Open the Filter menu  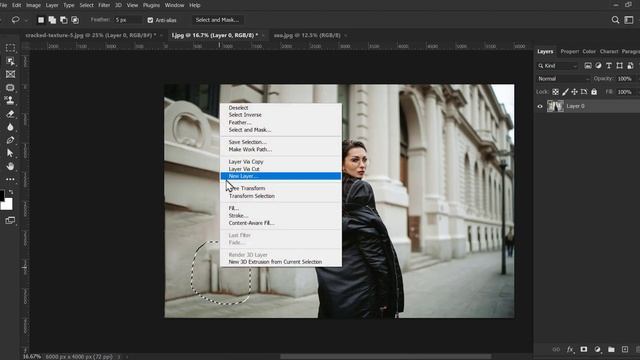[x=104, y=5]
